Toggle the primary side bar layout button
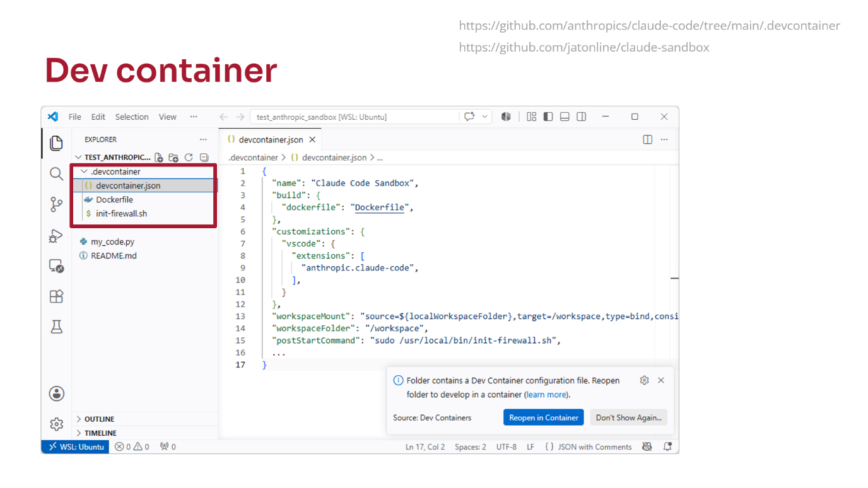 click(548, 117)
